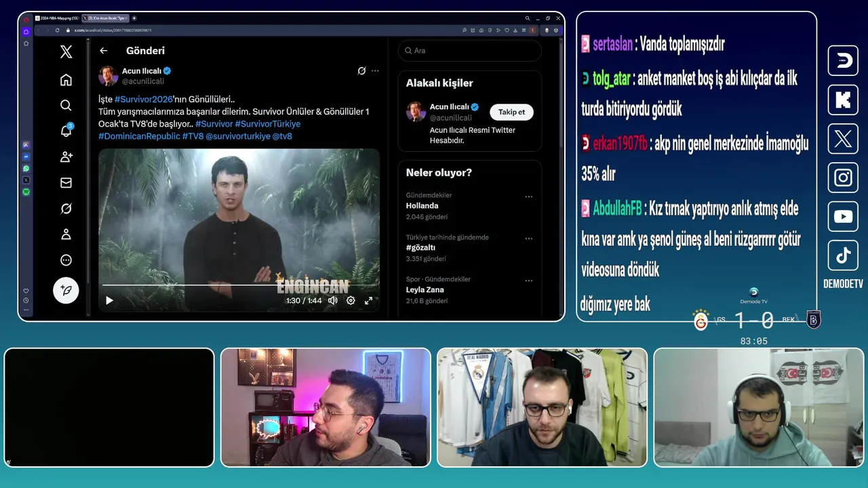This screenshot has height=488, width=868.
Task: Click the browser tab search magnifier icon
Action: (528, 18)
